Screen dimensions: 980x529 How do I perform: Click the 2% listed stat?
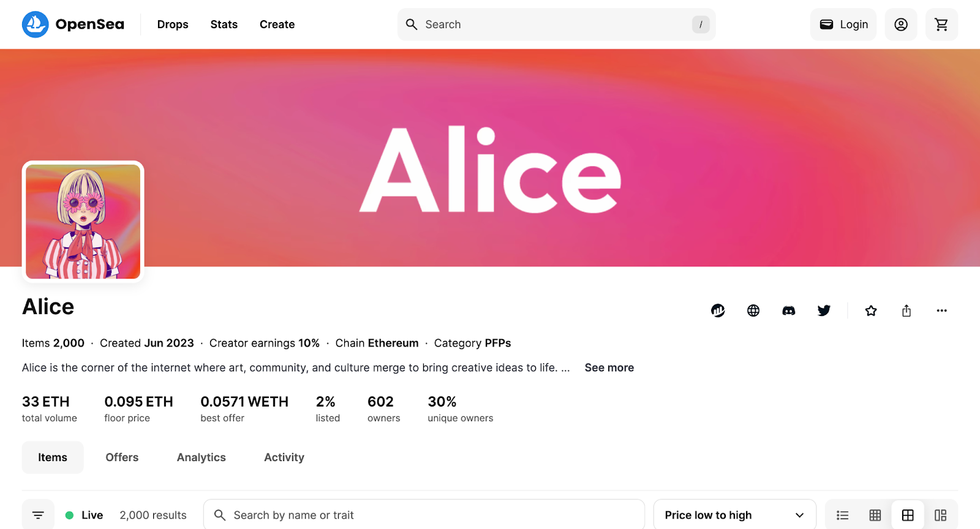coord(328,408)
